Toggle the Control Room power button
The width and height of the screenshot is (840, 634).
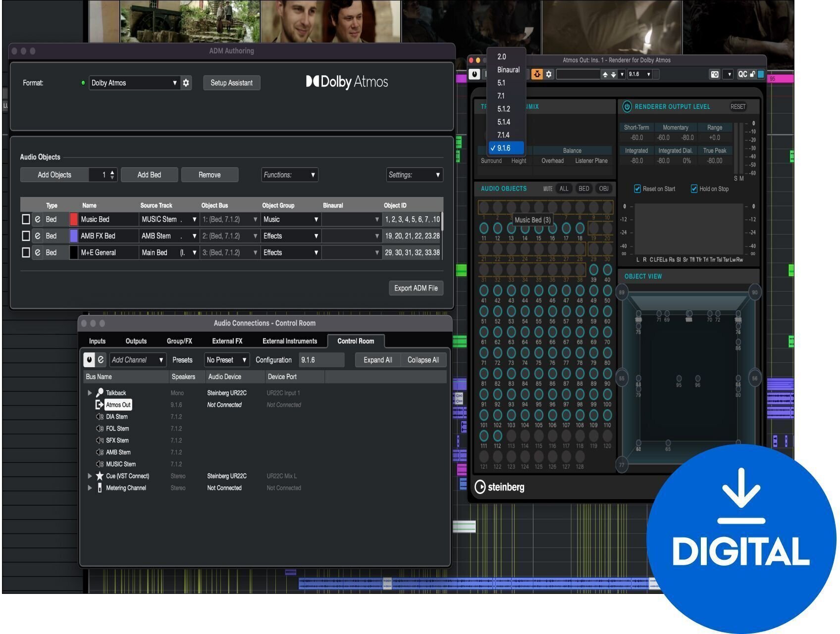pyautogui.click(x=89, y=360)
